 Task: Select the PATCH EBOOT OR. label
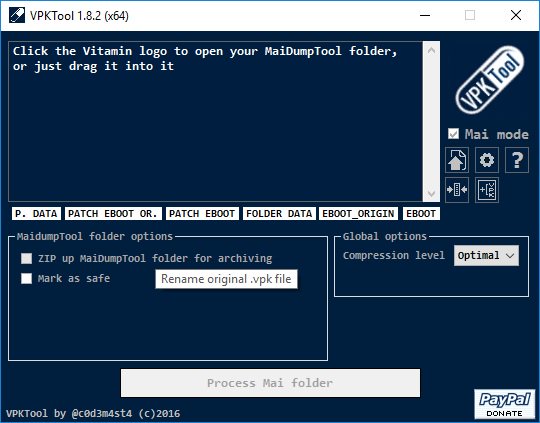pyautogui.click(x=113, y=214)
